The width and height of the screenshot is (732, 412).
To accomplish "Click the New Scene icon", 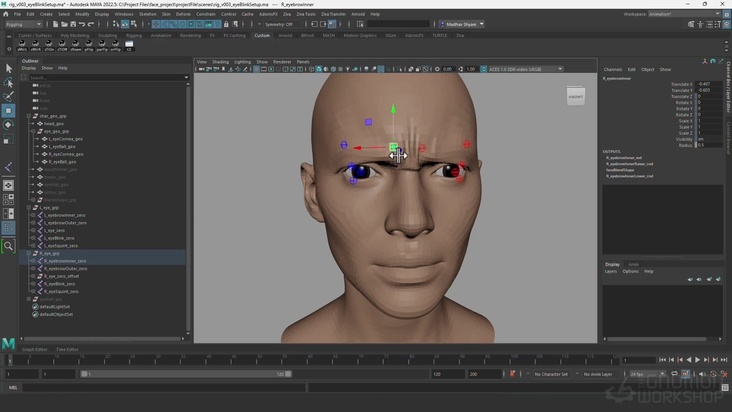I will pyautogui.click(x=55, y=24).
